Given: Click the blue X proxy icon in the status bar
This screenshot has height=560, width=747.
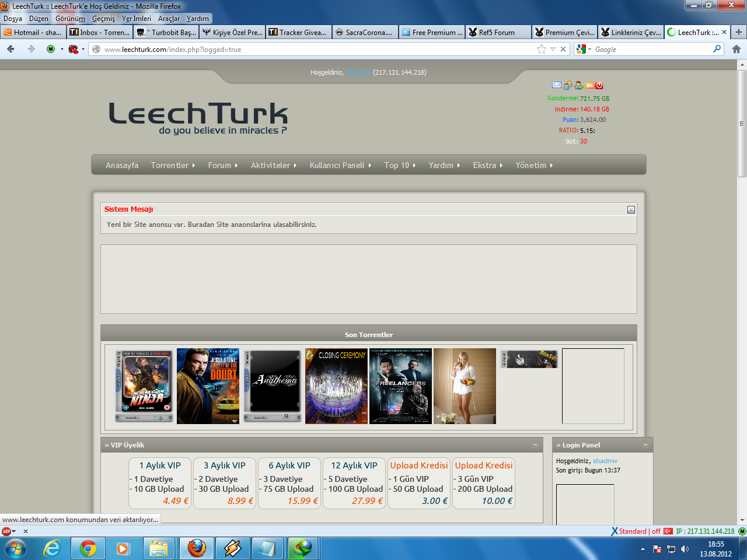Looking at the screenshot, I should coord(615,531).
